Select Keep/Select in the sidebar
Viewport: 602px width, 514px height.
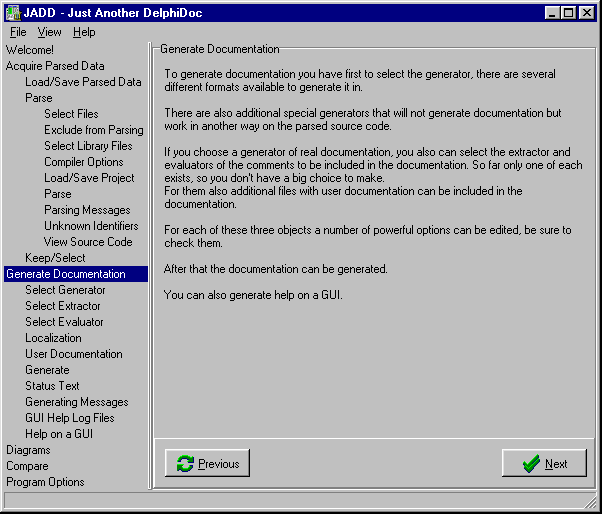[55, 258]
